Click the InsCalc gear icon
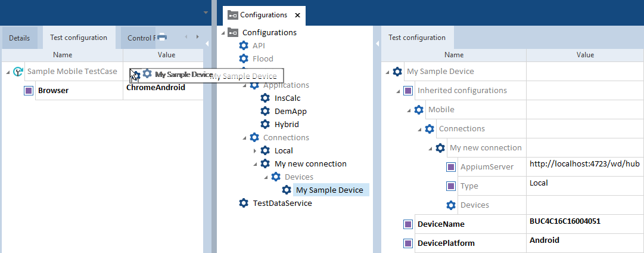 (x=265, y=98)
